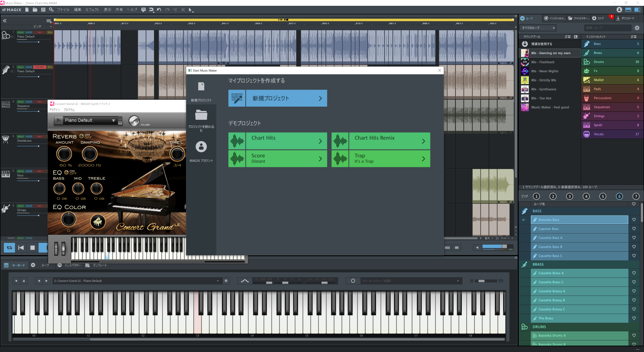Click the stop transport button
The width and height of the screenshot is (644, 352).
[x=33, y=248]
